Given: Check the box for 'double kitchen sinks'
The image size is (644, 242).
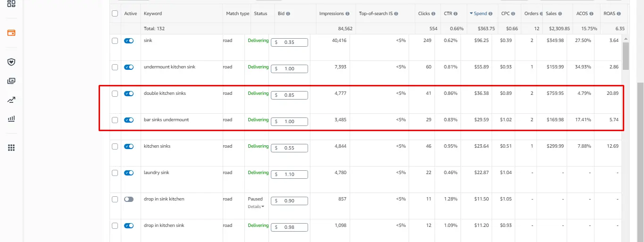Looking at the screenshot, I should pyautogui.click(x=115, y=94).
